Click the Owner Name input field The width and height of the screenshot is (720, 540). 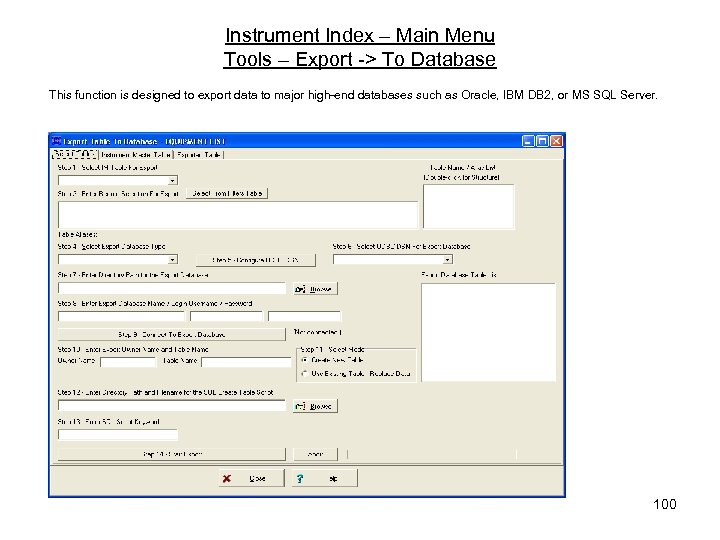(128, 362)
